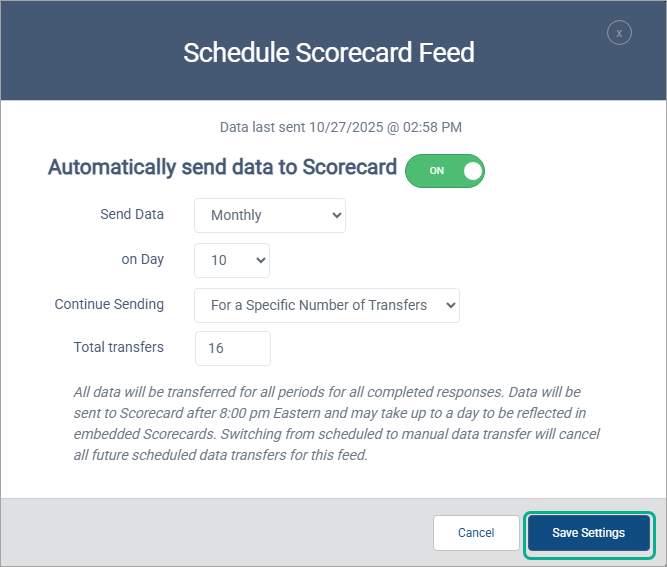Click the arrow on Specific Number of Transfers
This screenshot has width=667, height=567.
pyautogui.click(x=449, y=305)
